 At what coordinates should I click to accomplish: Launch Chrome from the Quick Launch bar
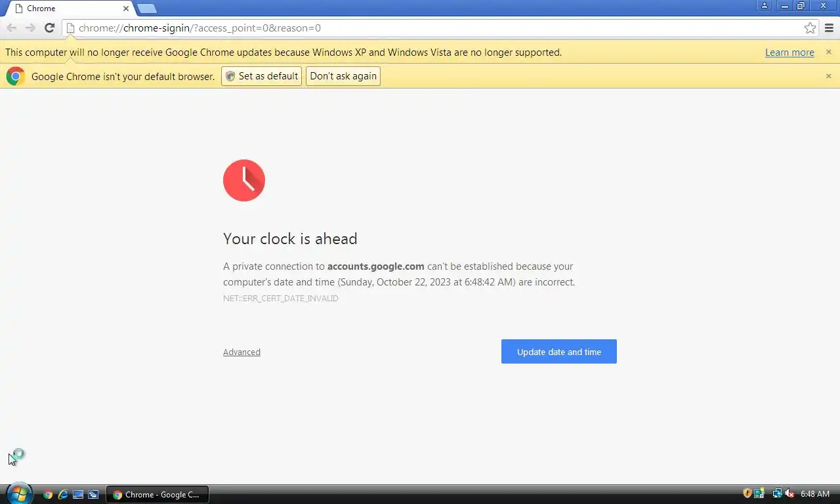click(48, 495)
